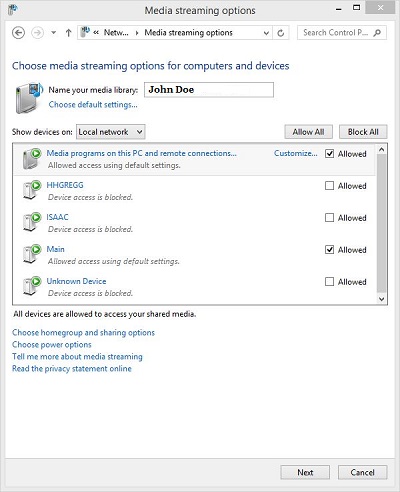Click the media library name field
The width and height of the screenshot is (400, 492).
[x=209, y=90]
